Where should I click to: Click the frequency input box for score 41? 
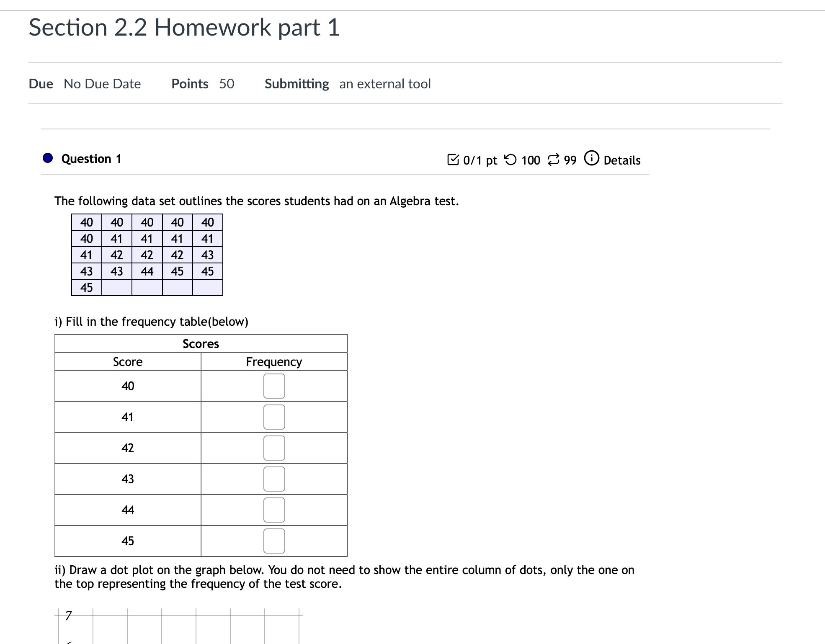click(x=274, y=417)
